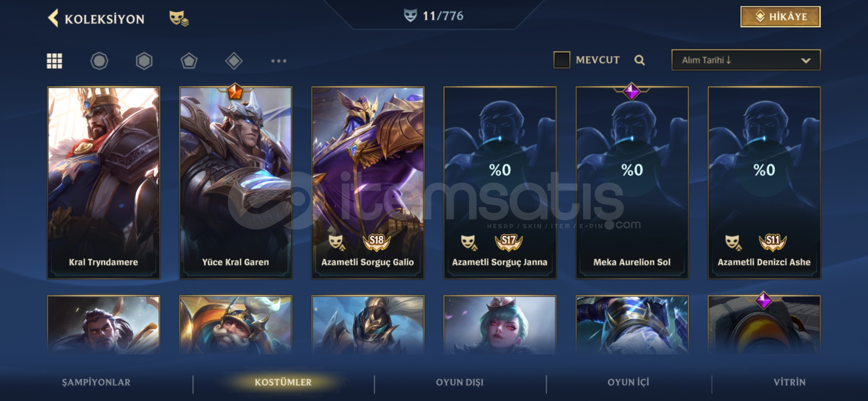
Task: Select the Kral Tryndamere skin card
Action: point(103,183)
